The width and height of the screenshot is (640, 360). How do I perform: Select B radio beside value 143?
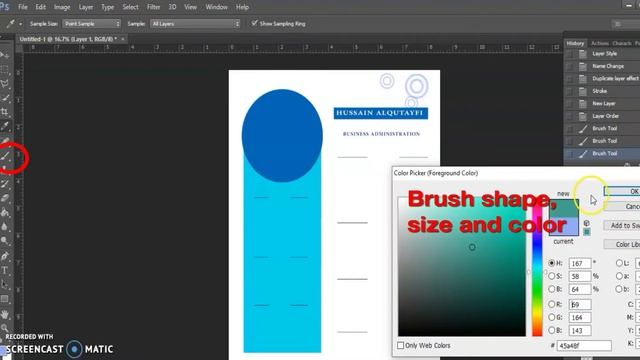(552, 330)
